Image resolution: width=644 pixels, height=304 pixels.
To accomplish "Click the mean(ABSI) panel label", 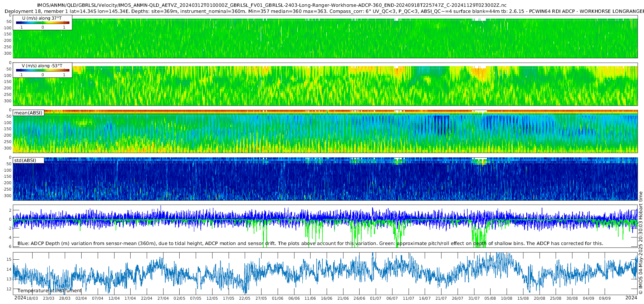I will pos(28,113).
